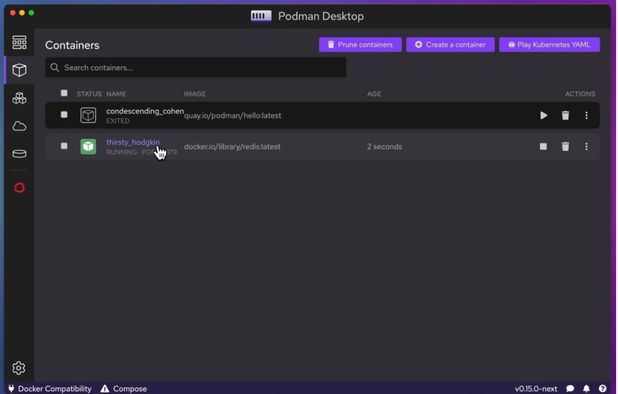618x394 pixels.
Task: Click docker.io/library/redis:latest image text
Action: point(232,147)
